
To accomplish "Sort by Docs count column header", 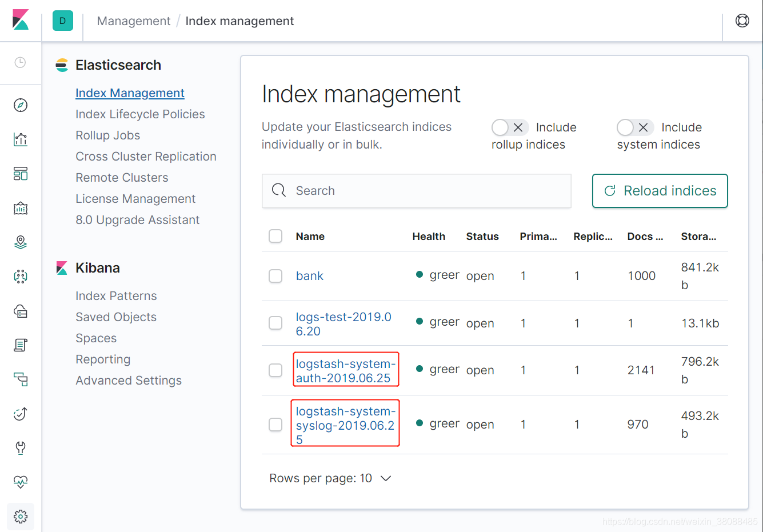I will (x=645, y=237).
